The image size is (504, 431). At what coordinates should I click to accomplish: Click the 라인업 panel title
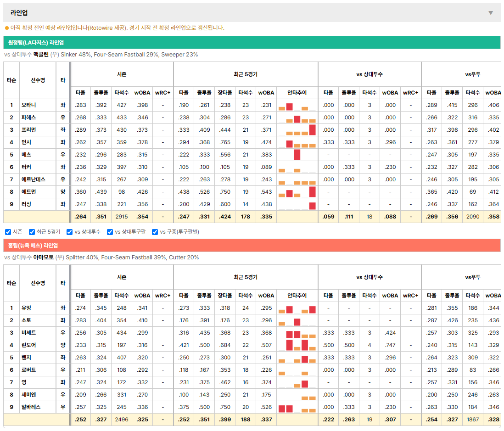click(19, 13)
